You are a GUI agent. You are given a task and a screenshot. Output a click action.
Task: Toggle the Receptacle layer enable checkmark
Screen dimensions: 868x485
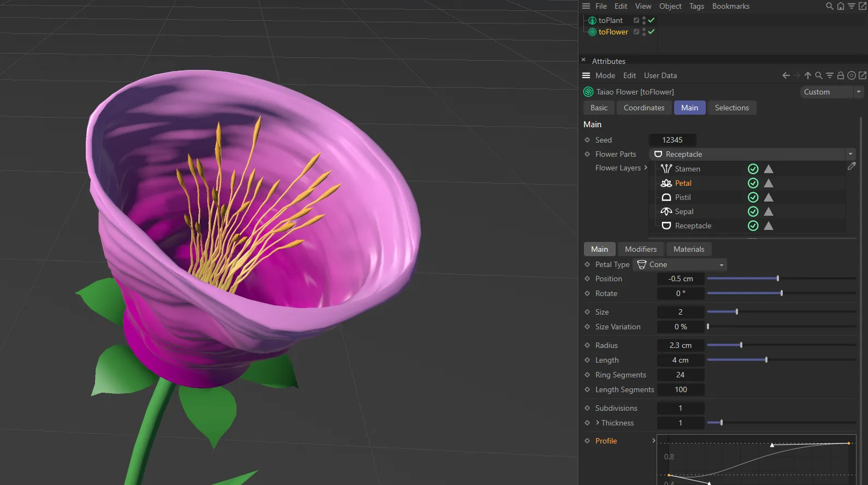[x=753, y=226]
